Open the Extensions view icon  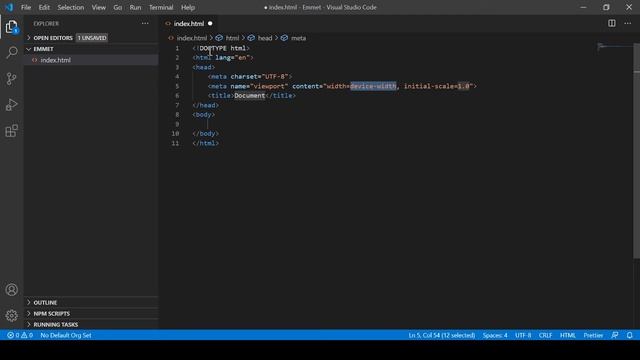coord(11,131)
